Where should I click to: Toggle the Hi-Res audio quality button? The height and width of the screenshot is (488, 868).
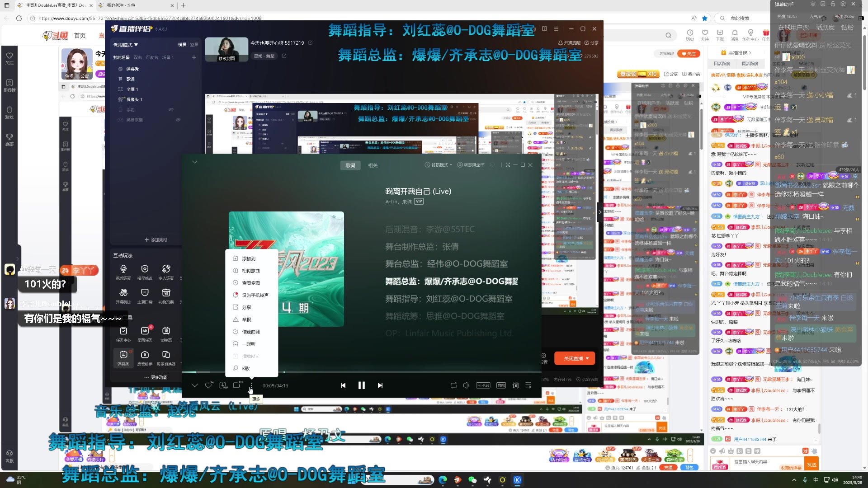[483, 385]
